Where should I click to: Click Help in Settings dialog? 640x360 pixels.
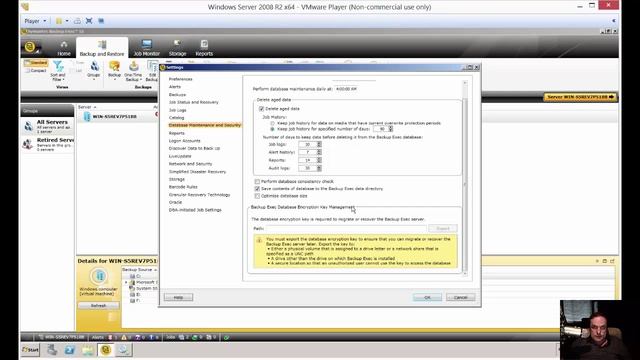178,298
